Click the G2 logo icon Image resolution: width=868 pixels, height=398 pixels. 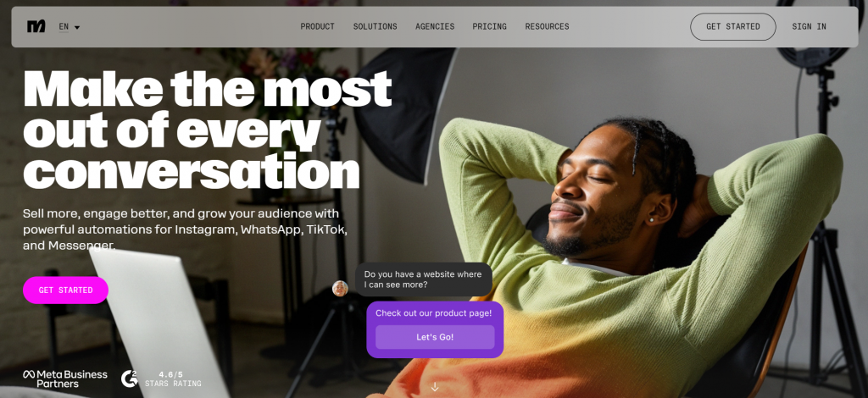130,378
